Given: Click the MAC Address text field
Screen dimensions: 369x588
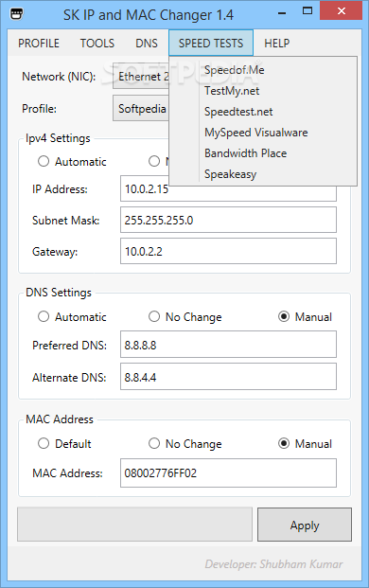Looking at the screenshot, I should point(228,472).
